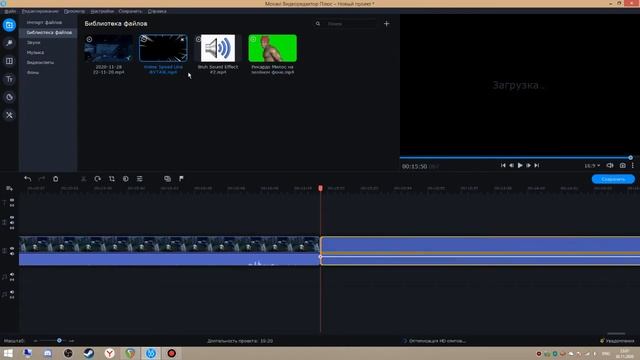Select the Wsh Sound Effect thumbnail

218,48
